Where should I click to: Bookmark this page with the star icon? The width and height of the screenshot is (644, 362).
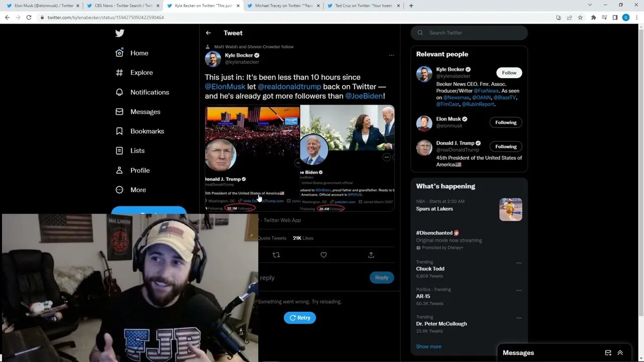pyautogui.click(x=580, y=17)
